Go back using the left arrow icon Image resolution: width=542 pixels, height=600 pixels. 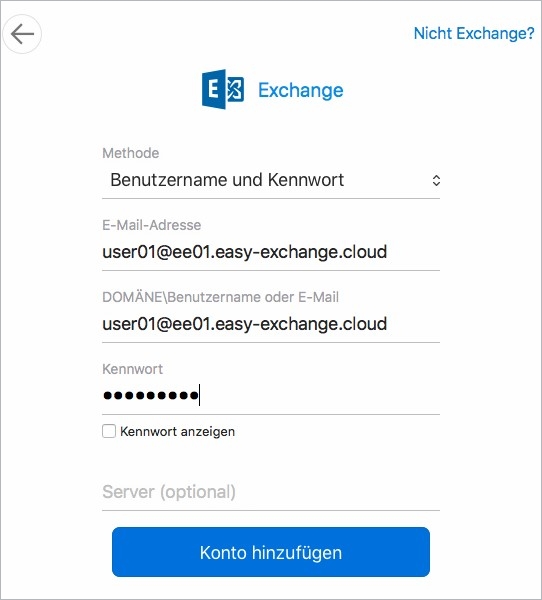click(x=22, y=34)
